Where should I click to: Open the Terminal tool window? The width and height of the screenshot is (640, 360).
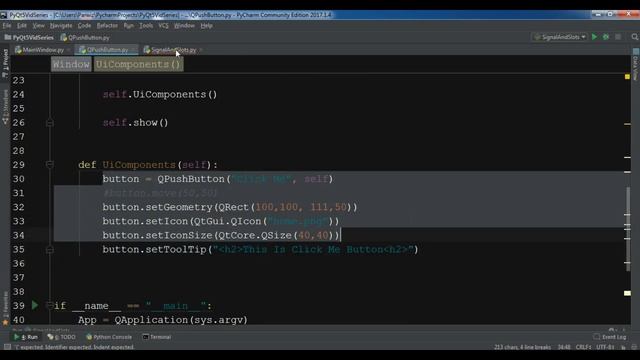tap(157, 337)
